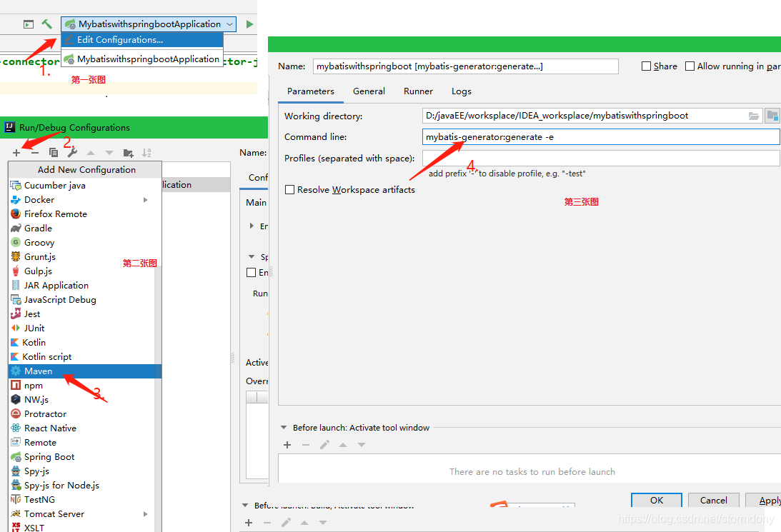Click the Move configuration down arrow icon

[109, 153]
